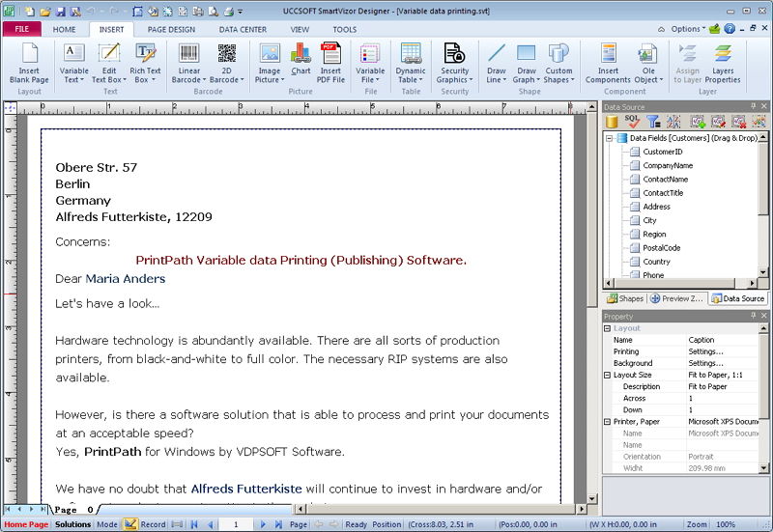The height and width of the screenshot is (532, 773).
Task: Jump to the first record
Action: click(x=194, y=524)
